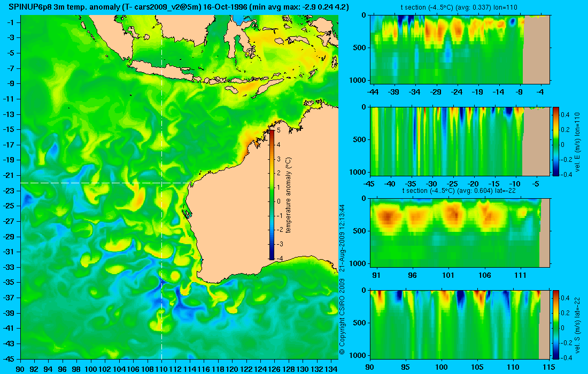Click the 't section (avg: 0.604) lat=-22' title
The width and height of the screenshot is (588, 374).
(459, 191)
